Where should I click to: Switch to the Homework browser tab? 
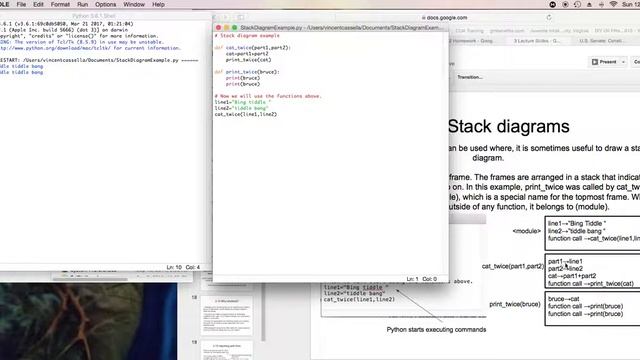[x=472, y=41]
